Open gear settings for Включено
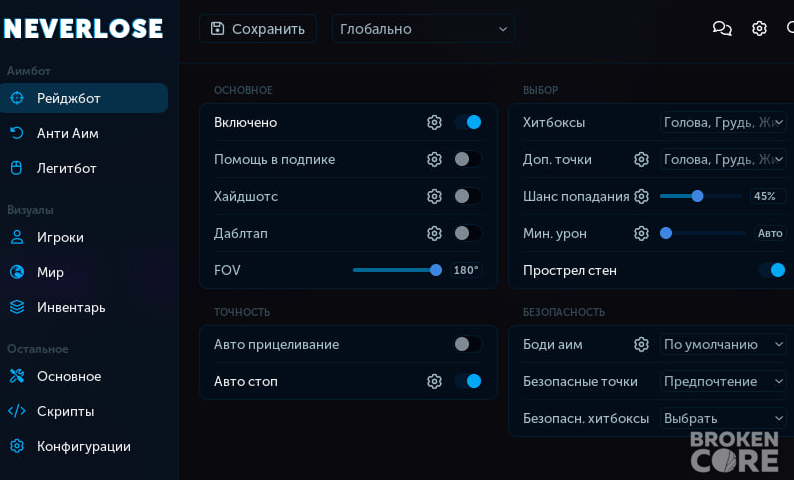 (434, 122)
